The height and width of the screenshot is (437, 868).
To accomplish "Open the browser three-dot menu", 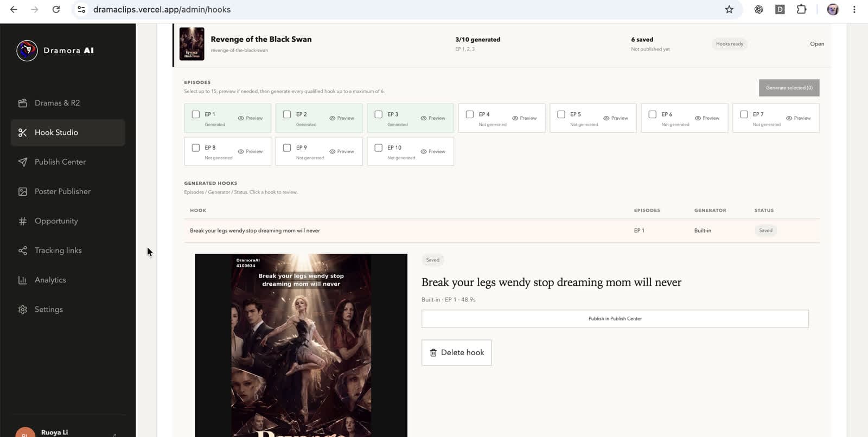I will coord(854,9).
